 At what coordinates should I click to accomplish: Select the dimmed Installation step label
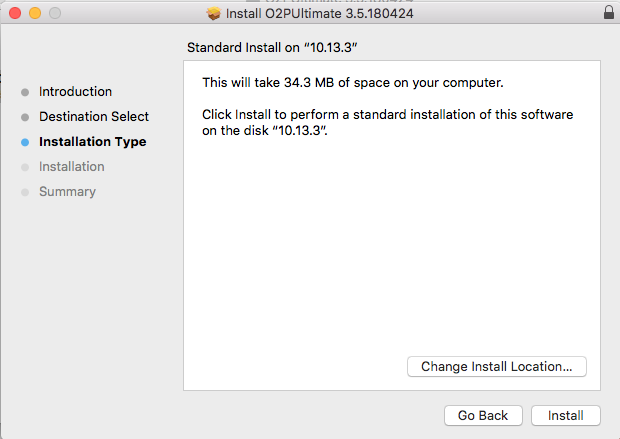tap(72, 167)
